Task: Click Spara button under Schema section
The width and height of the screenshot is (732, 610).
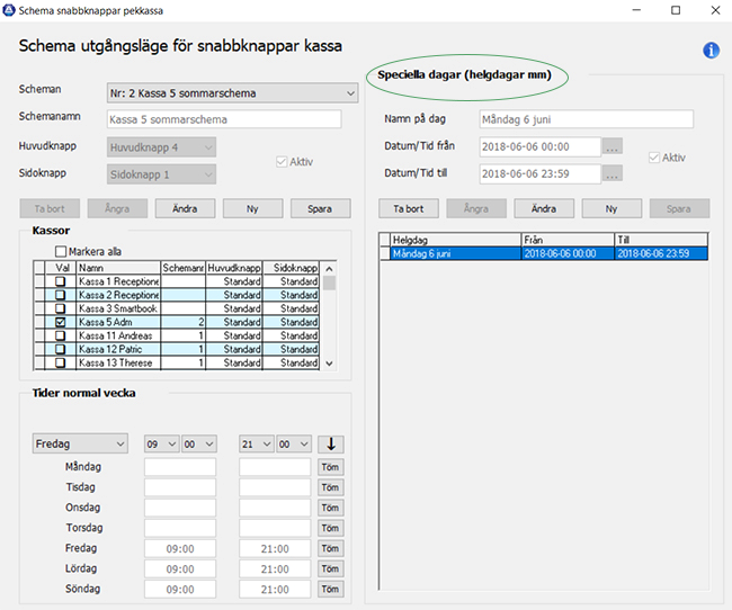Action: 320,209
